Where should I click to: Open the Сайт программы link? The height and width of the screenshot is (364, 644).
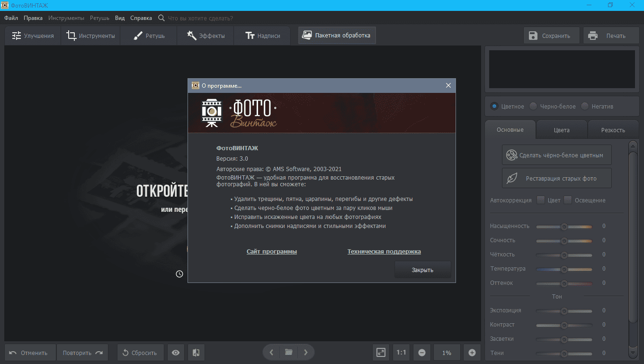[x=272, y=252]
